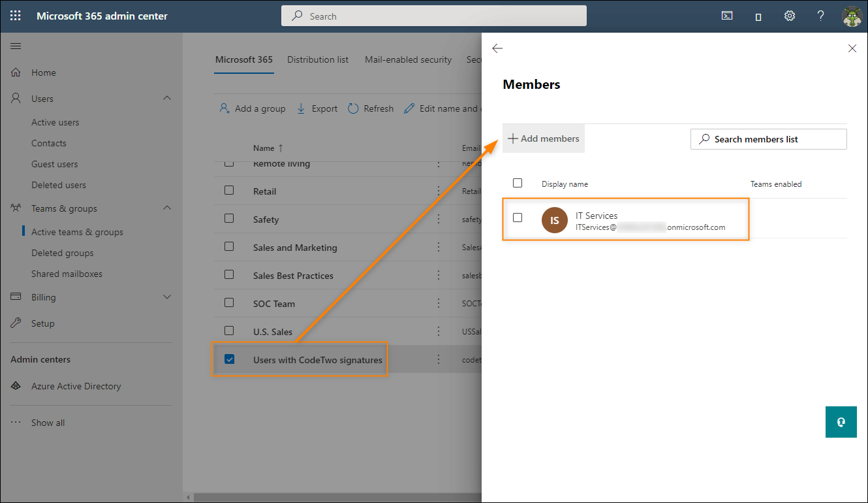868x503 pixels.
Task: Open Active teams & groups
Action: 77,232
